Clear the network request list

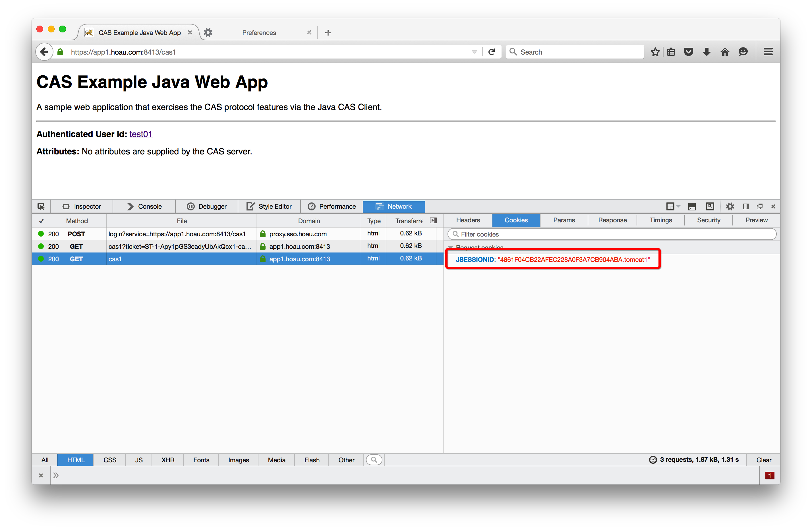(x=764, y=460)
